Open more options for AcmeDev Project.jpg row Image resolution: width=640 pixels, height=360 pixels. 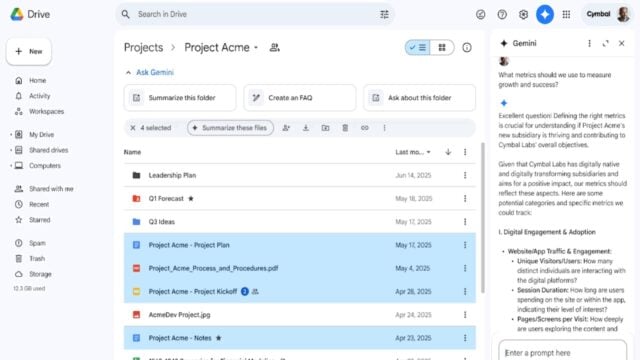point(465,315)
